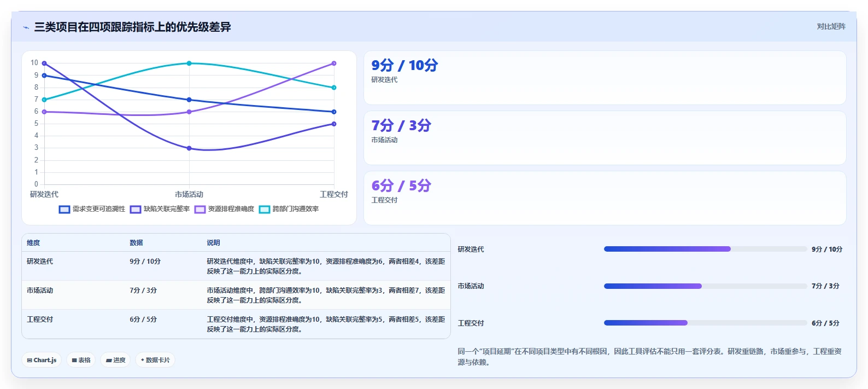Click the description starting 研发迭代维度中 in the table
Image resolution: width=868 pixels, height=389 pixels.
(326, 266)
